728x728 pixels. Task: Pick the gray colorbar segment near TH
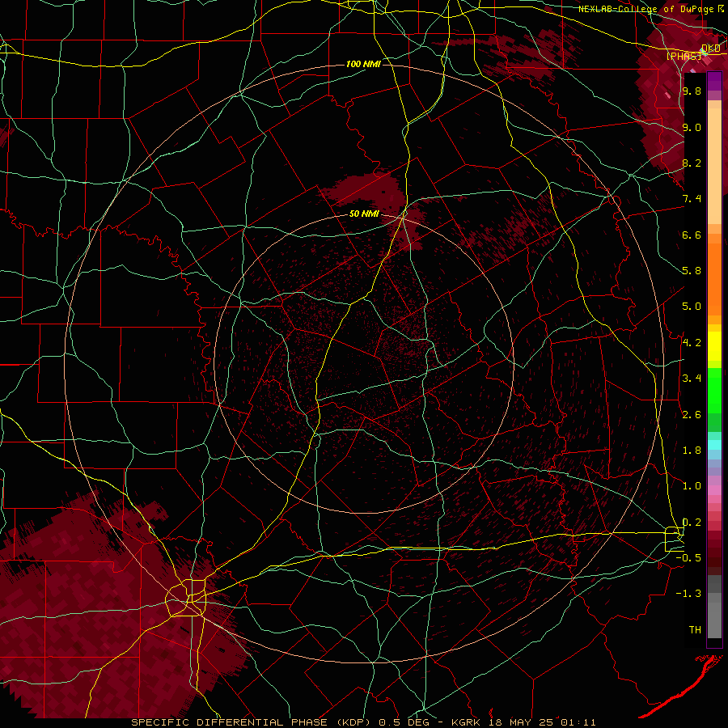[x=714, y=620]
